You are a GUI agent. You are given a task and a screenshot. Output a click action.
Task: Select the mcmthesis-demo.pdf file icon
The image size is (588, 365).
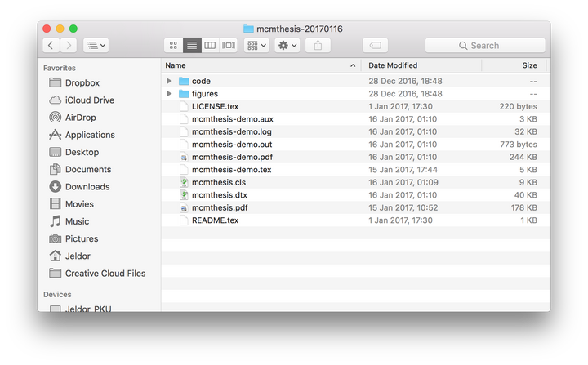pyautogui.click(x=184, y=157)
